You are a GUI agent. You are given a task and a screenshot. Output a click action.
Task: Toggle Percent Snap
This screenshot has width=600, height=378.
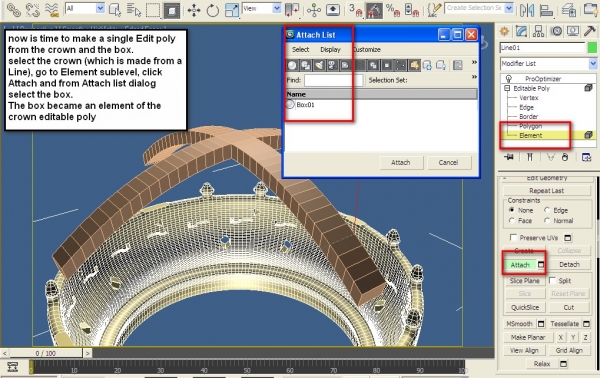pyautogui.click(x=393, y=10)
